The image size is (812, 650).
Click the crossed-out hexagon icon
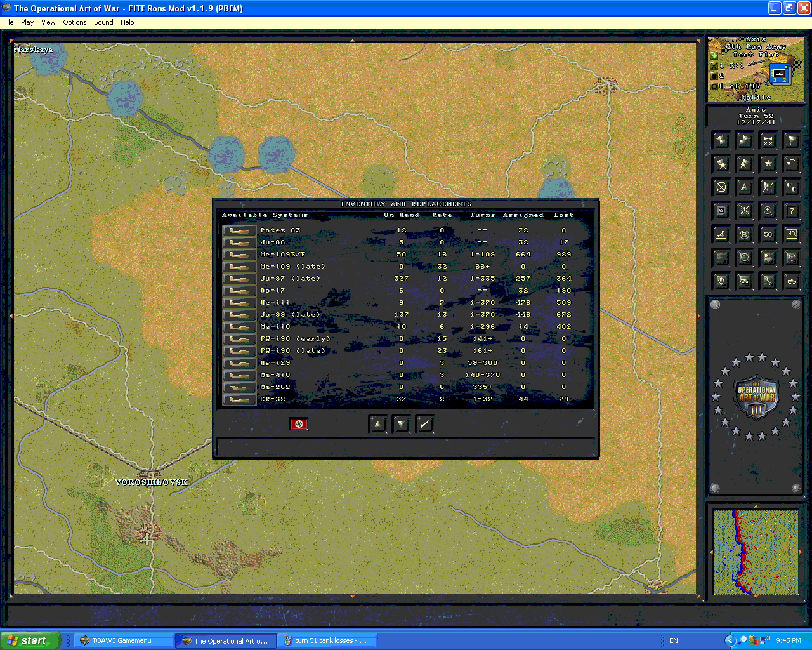pyautogui.click(x=721, y=187)
